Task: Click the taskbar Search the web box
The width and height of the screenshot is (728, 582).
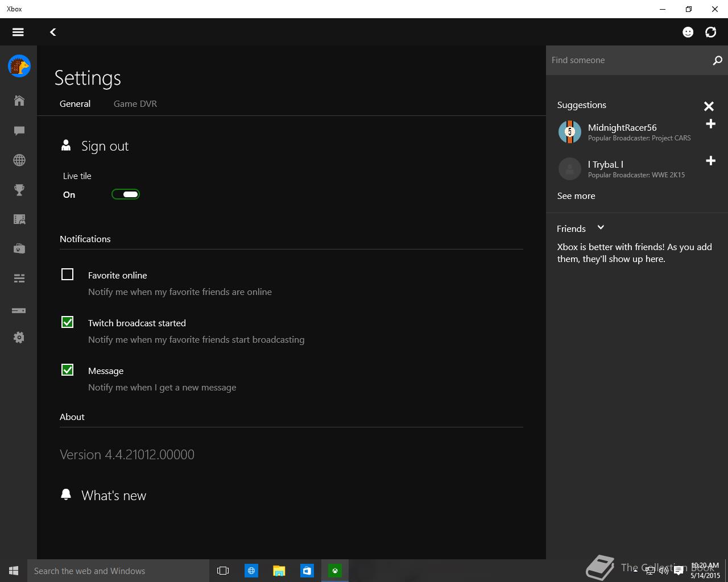Action: [x=118, y=571]
